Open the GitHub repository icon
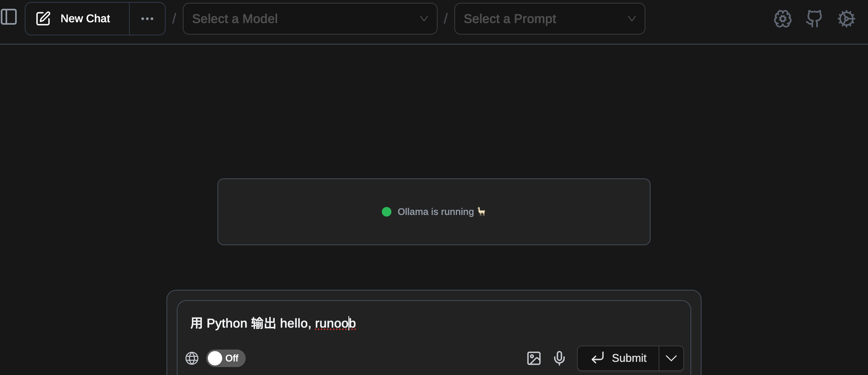The width and height of the screenshot is (868, 375). point(814,19)
